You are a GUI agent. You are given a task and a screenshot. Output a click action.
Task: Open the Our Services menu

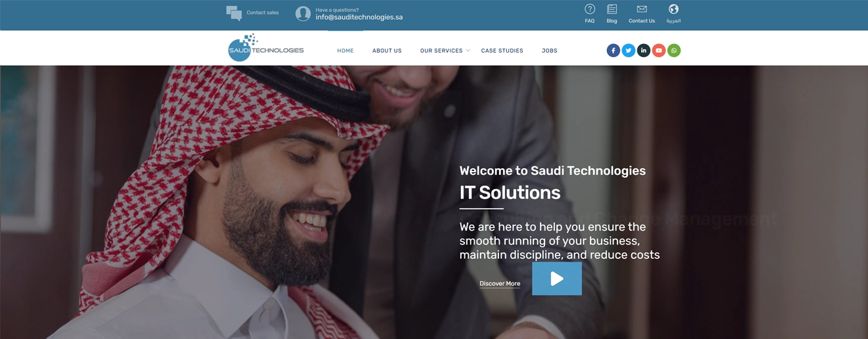(441, 51)
